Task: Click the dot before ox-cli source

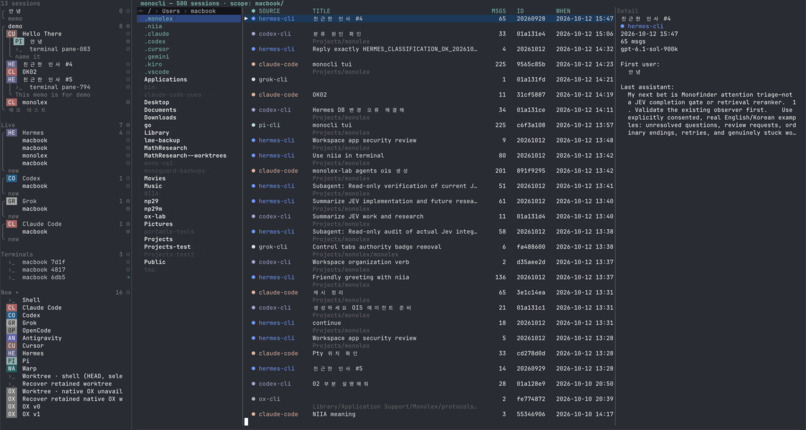Action: [x=253, y=399]
